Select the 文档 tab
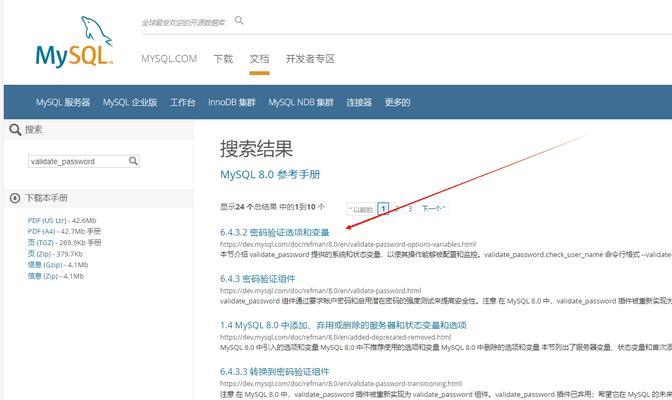The image size is (672, 400). [259, 59]
